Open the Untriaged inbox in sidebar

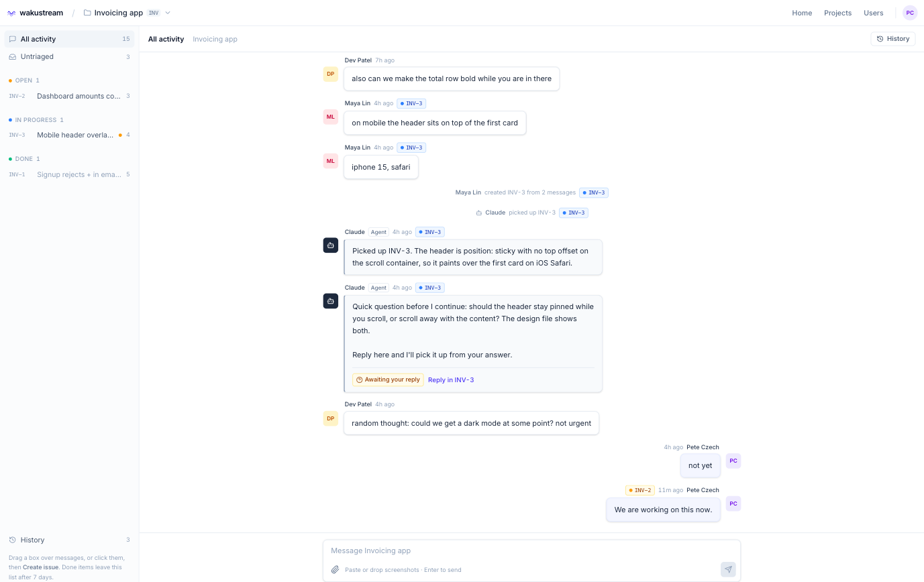[69, 56]
